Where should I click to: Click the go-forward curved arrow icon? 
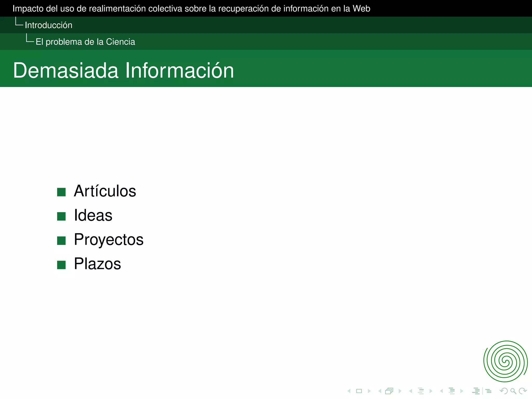click(x=523, y=391)
